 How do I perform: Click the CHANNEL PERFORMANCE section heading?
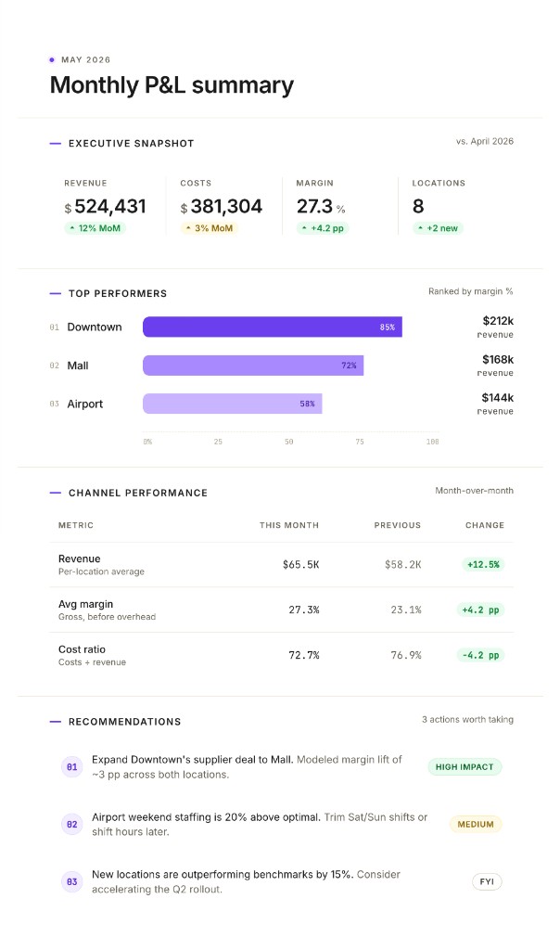coord(138,494)
